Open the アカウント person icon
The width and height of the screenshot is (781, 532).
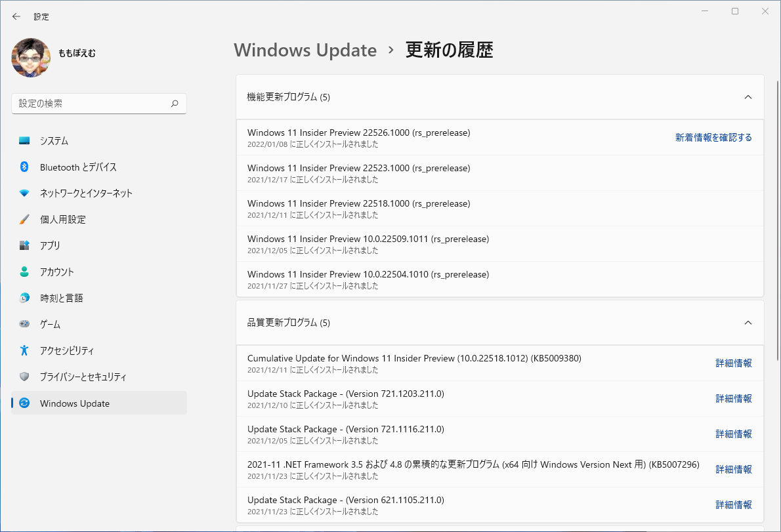[x=24, y=272]
